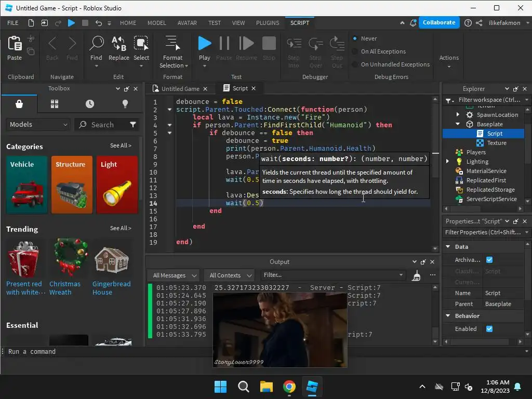The height and width of the screenshot is (399, 532).
Task: Open the Toolbox Recent clock tab
Action: [x=90, y=104]
